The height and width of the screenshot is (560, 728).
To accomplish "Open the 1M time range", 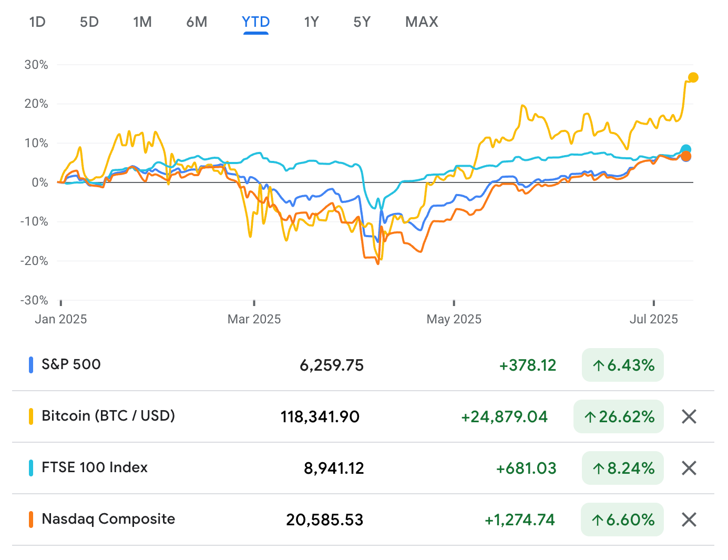I will coord(142,22).
